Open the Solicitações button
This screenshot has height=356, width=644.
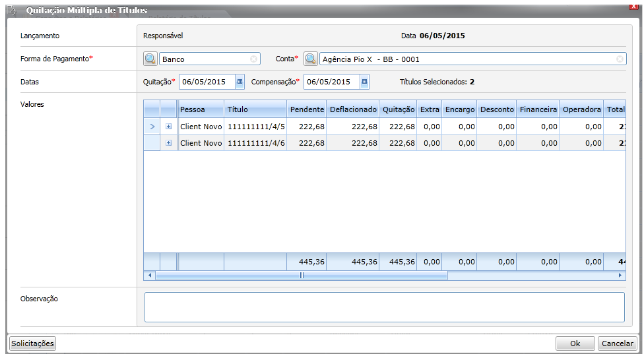pyautogui.click(x=32, y=343)
